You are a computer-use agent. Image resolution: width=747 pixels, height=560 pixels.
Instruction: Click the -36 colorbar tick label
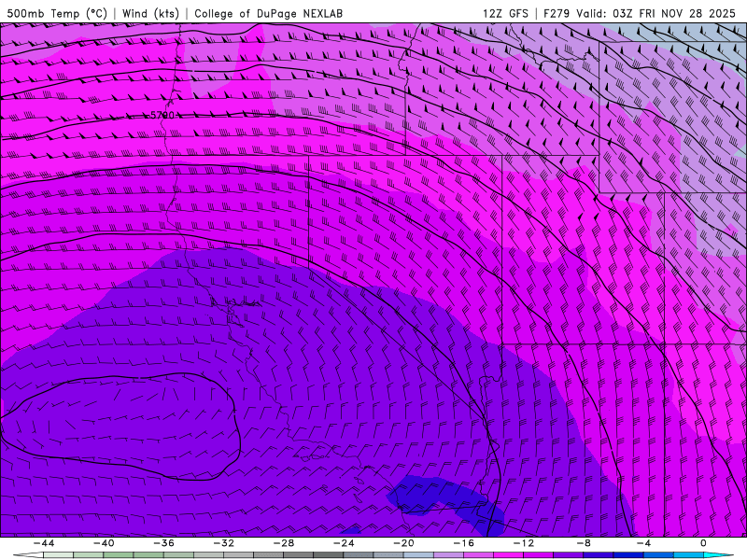(x=163, y=543)
